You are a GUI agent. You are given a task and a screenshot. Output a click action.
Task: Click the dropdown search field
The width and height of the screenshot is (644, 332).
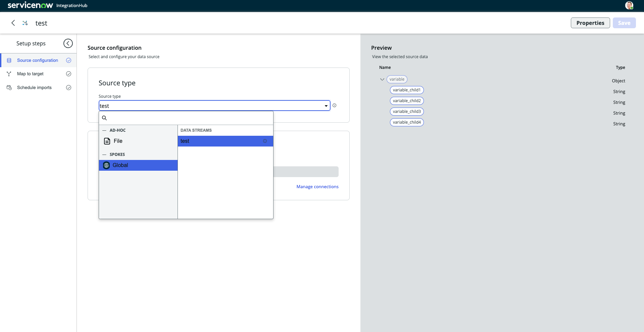(186, 118)
